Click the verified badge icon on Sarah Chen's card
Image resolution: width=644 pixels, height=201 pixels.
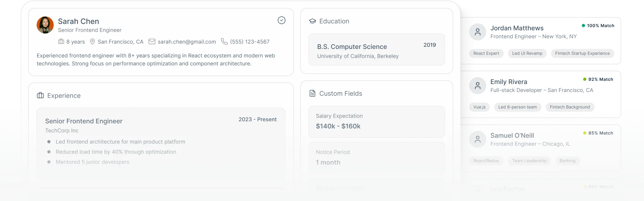pyautogui.click(x=282, y=20)
